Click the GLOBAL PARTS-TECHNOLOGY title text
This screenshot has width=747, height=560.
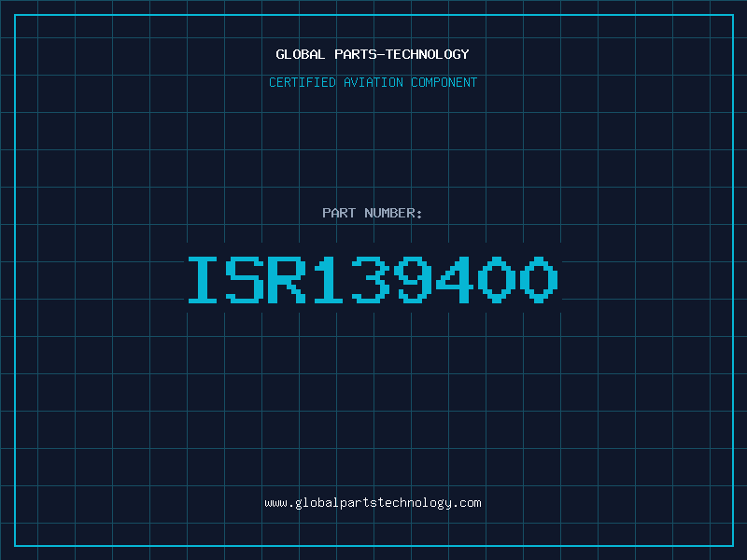[373, 54]
